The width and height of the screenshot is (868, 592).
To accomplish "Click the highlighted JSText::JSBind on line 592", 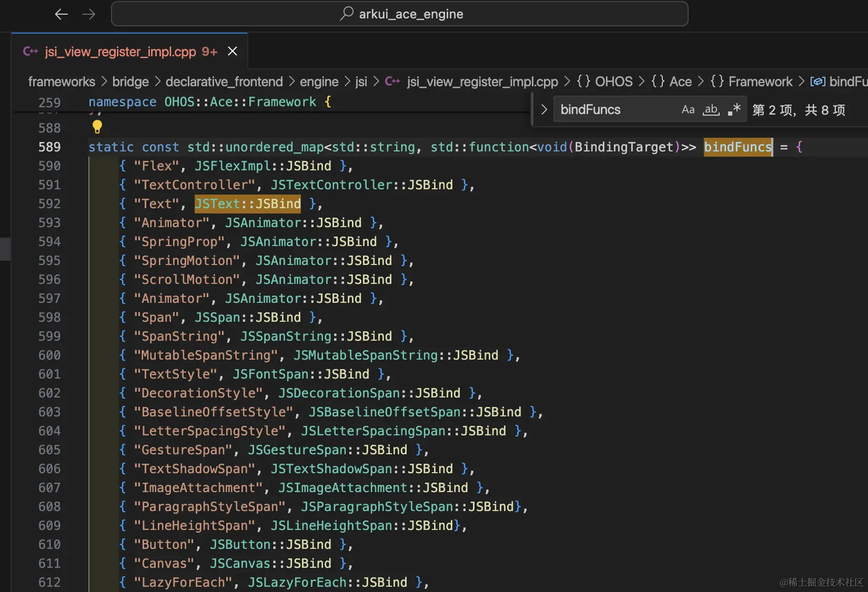I will 248,203.
